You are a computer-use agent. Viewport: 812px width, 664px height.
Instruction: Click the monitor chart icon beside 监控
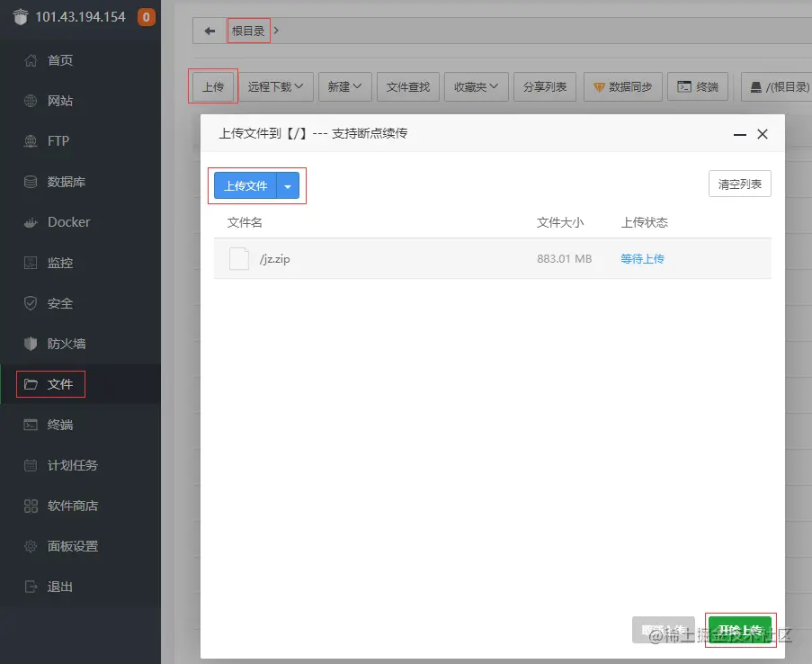coord(31,263)
